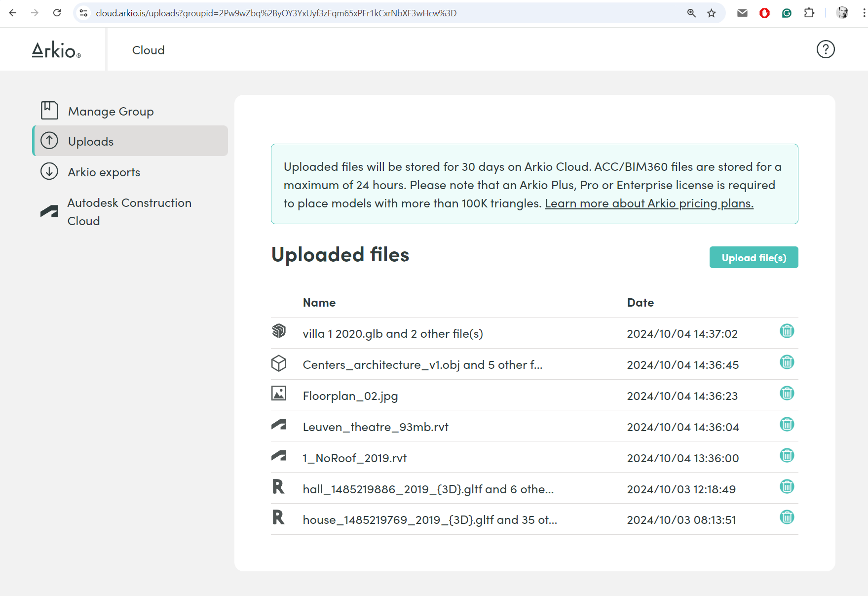Viewport: 868px width, 596px height.
Task: Click the Manage Group bookmark icon
Action: [x=49, y=110]
